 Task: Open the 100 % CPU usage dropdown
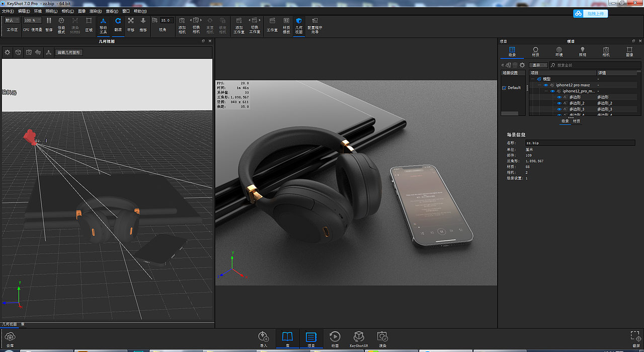click(x=33, y=20)
